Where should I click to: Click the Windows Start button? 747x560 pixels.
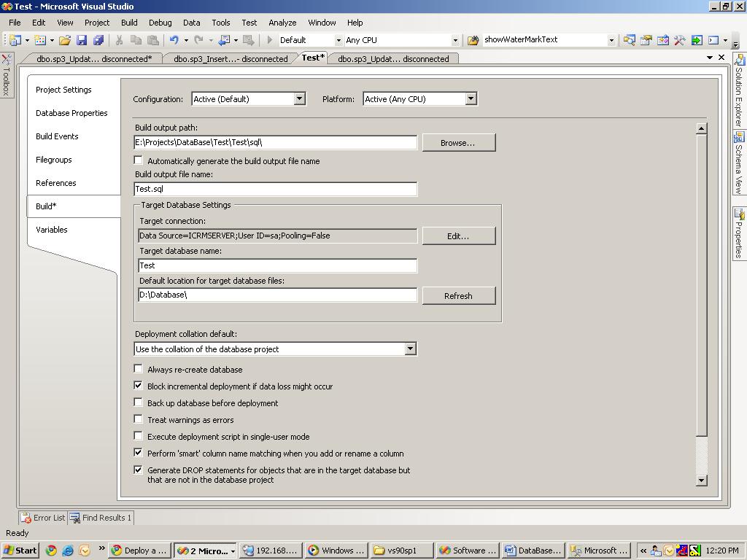20,551
